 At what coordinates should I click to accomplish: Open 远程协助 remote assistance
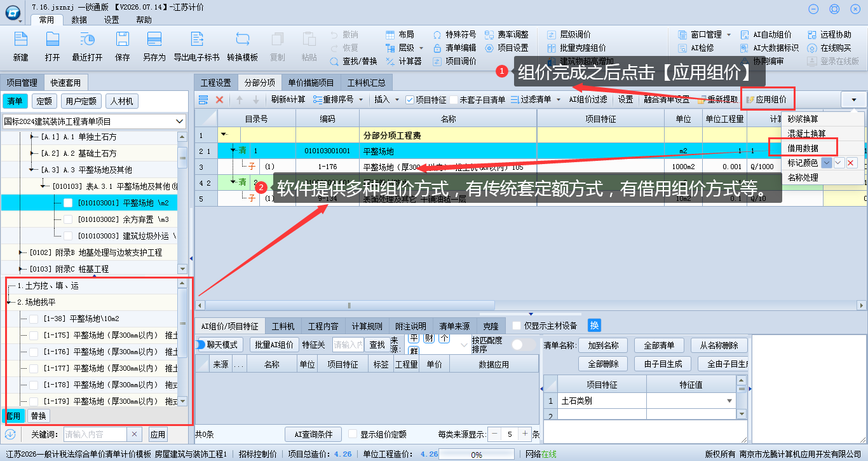coord(829,34)
